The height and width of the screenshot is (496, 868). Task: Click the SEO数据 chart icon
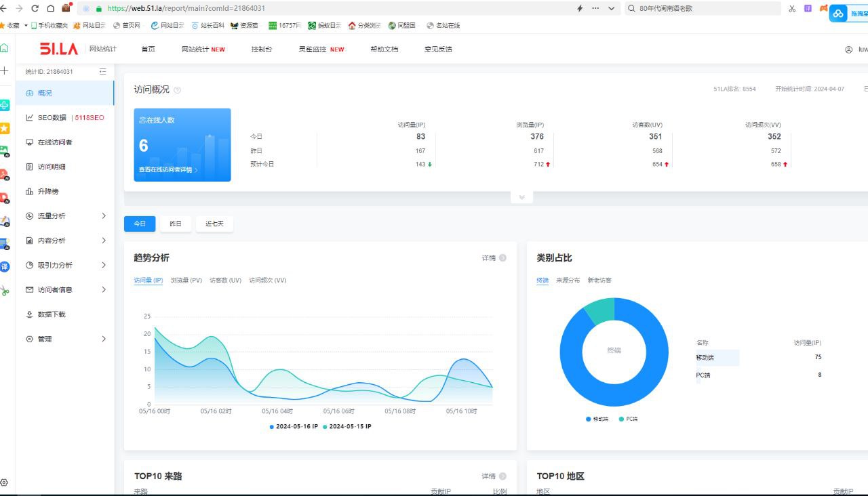click(29, 118)
